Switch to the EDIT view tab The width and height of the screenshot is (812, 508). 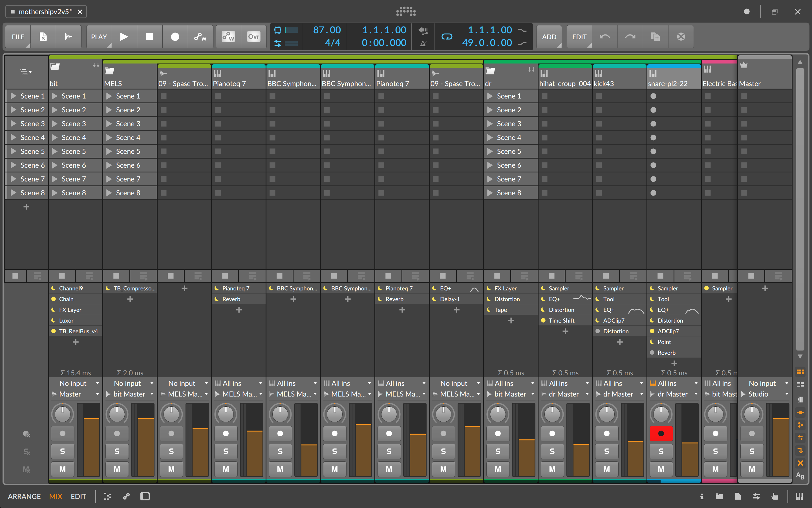tap(78, 496)
